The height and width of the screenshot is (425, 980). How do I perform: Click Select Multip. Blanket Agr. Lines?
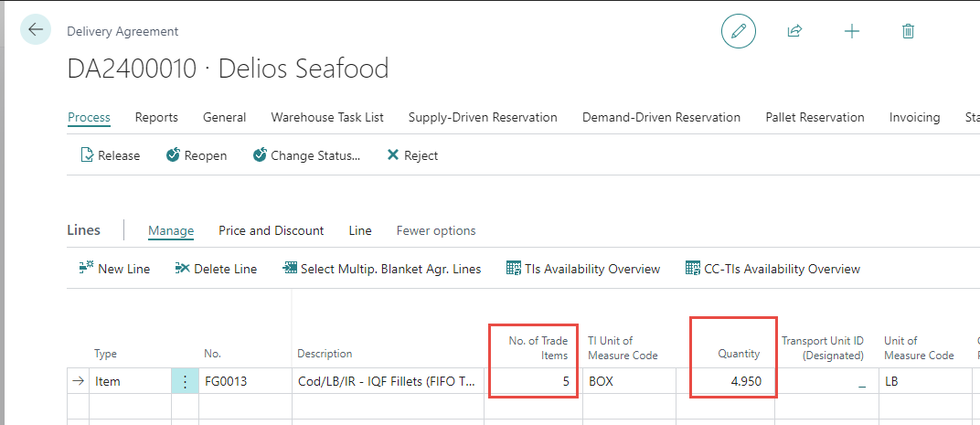(382, 269)
